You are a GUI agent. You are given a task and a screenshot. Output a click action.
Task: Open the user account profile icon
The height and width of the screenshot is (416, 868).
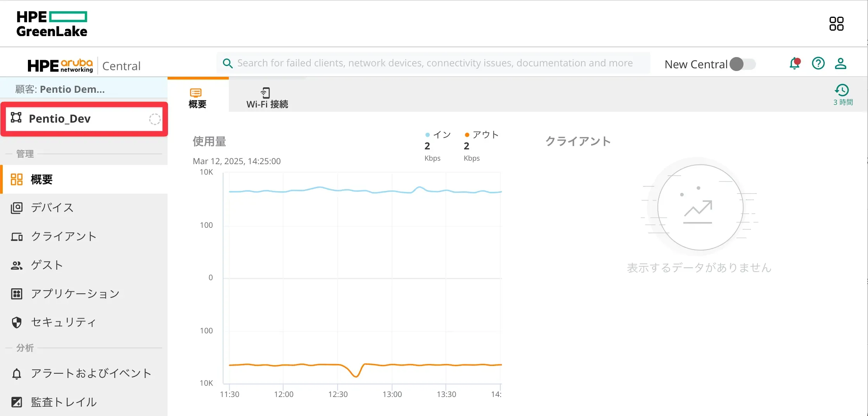[840, 64]
